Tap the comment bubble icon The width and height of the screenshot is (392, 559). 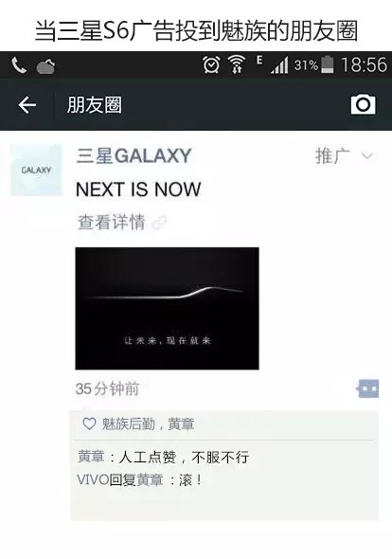point(367,388)
